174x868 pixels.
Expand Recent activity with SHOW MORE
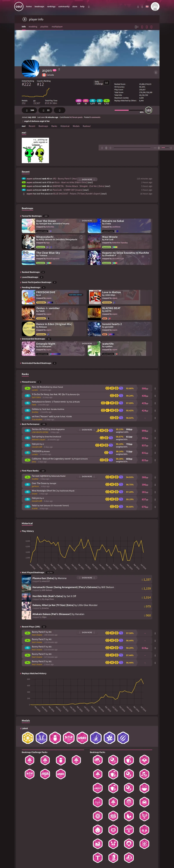click(87, 179)
